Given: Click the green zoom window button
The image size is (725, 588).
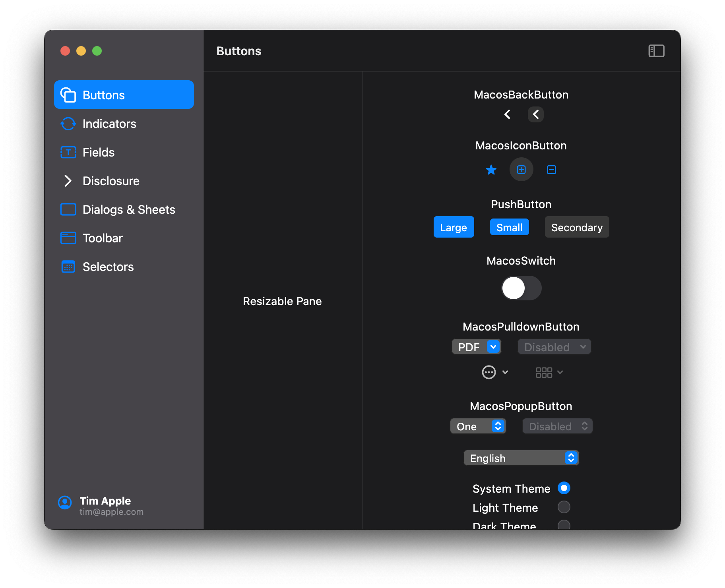Looking at the screenshot, I should tap(97, 51).
